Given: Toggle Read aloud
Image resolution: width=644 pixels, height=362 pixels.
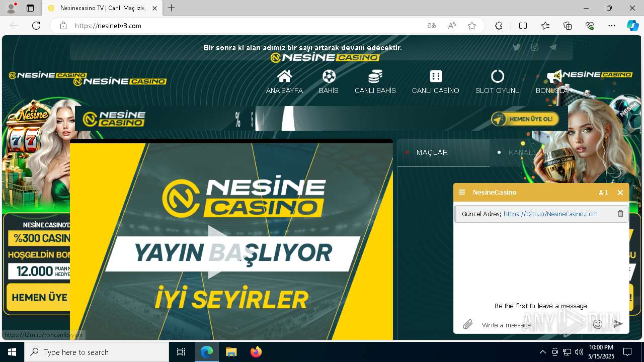Looking at the screenshot, I should click(x=452, y=26).
